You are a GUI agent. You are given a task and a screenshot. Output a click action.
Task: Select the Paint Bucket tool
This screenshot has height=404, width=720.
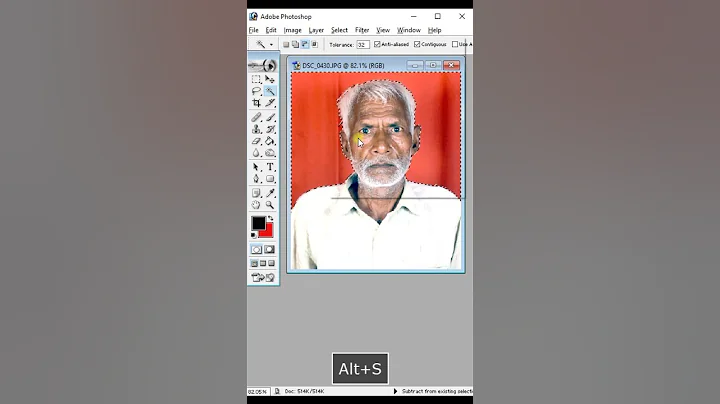270,141
